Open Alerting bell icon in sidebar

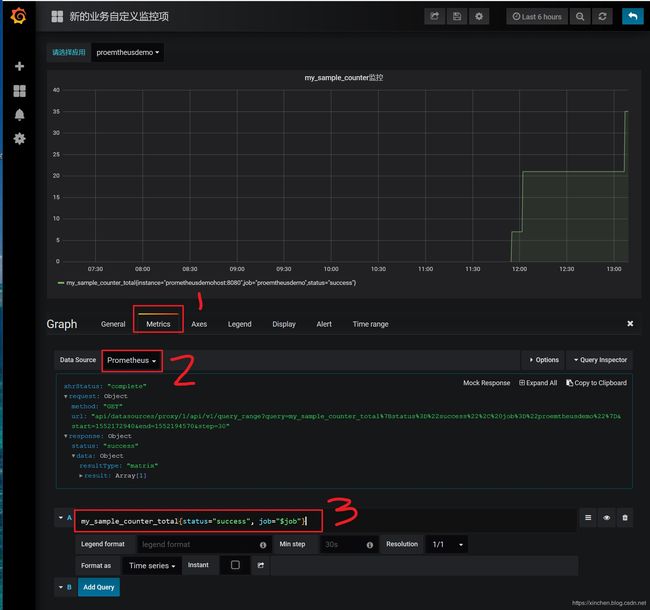[x=19, y=115]
